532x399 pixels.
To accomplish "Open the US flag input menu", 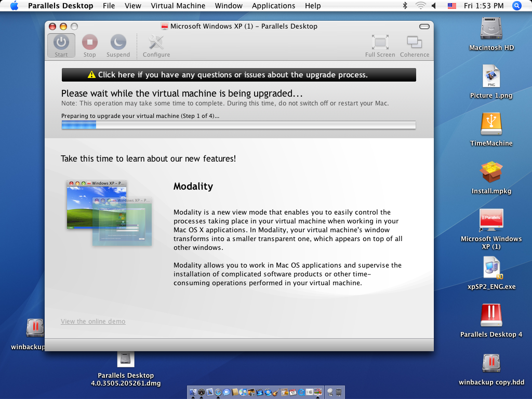I will [x=451, y=6].
